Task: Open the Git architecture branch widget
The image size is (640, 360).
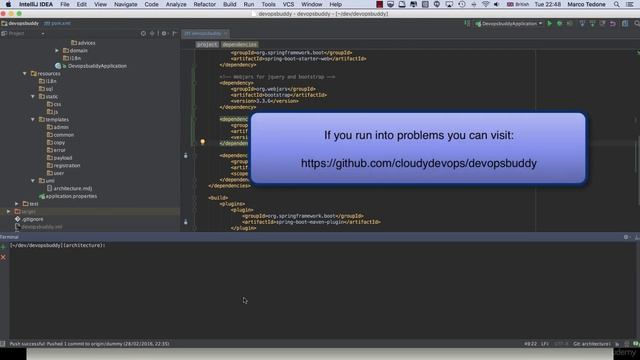Action: 591,344
